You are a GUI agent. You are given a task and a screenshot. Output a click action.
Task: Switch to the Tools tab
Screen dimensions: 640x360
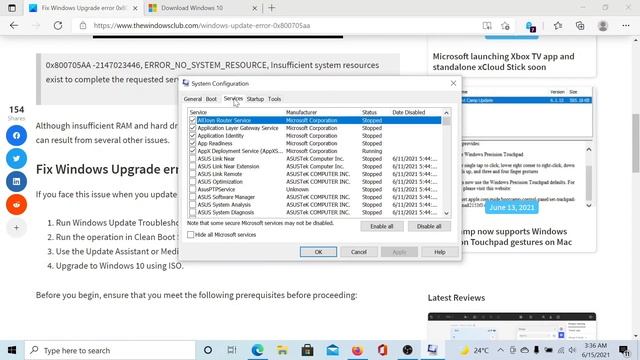(x=275, y=99)
